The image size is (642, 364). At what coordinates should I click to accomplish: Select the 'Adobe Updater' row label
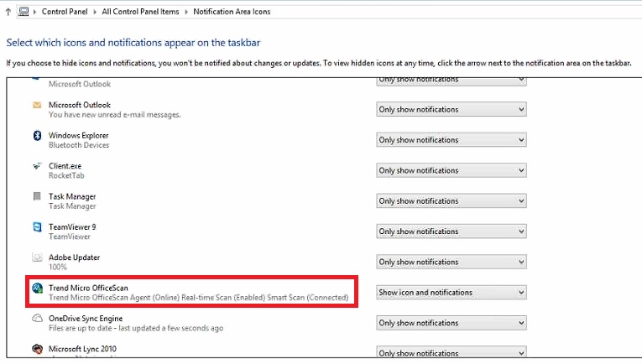(75, 257)
